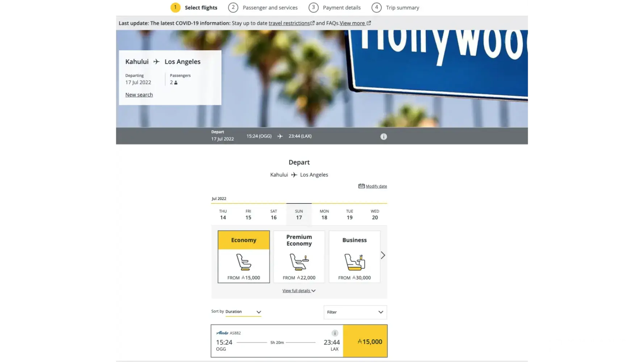Select Saturday 16 date tab
Screen dimensions: 644x362
point(274,215)
